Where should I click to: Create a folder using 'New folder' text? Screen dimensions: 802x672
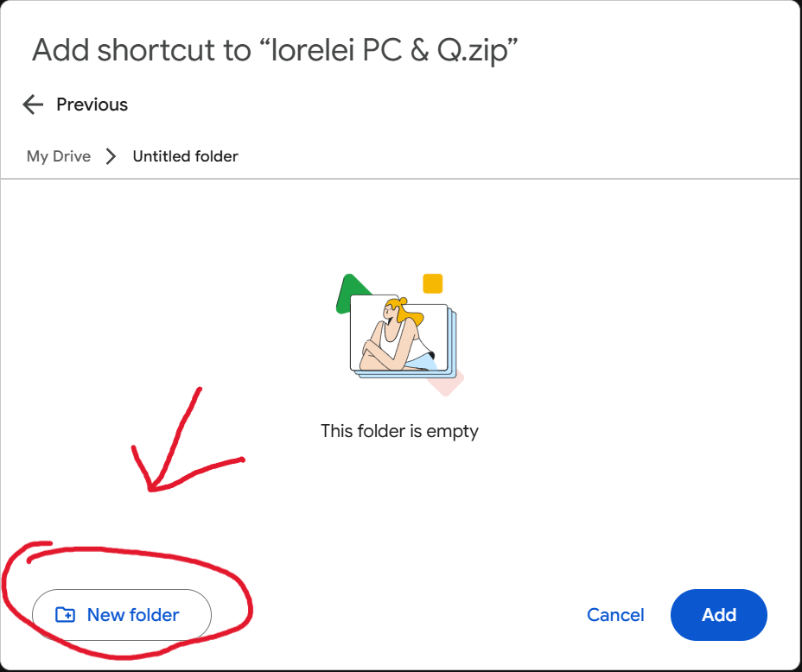133,615
